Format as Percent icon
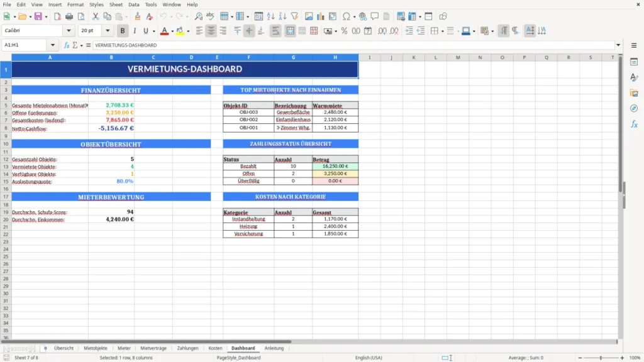The height and width of the screenshot is (362, 644). click(x=344, y=31)
